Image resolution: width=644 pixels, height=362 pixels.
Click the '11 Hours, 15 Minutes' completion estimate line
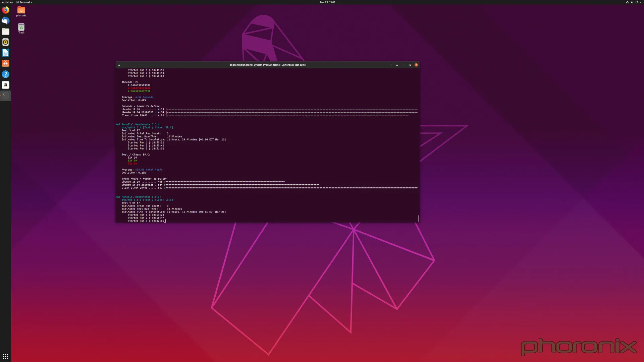(x=173, y=212)
